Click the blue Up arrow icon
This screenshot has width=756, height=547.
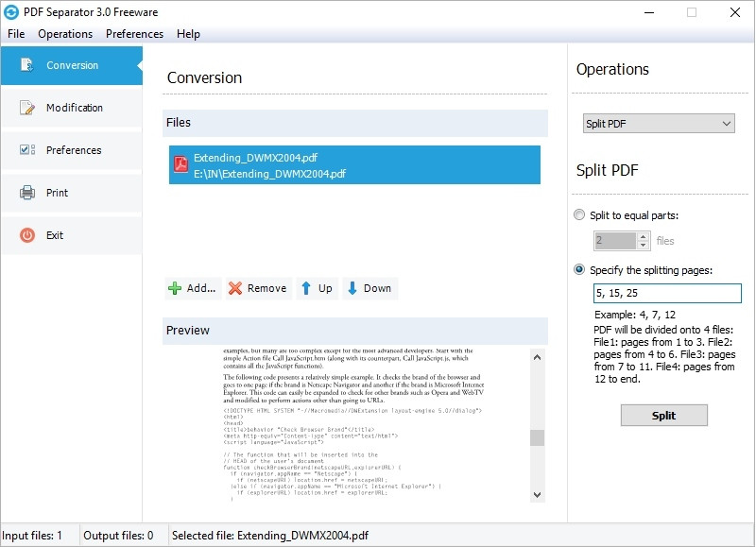(305, 288)
